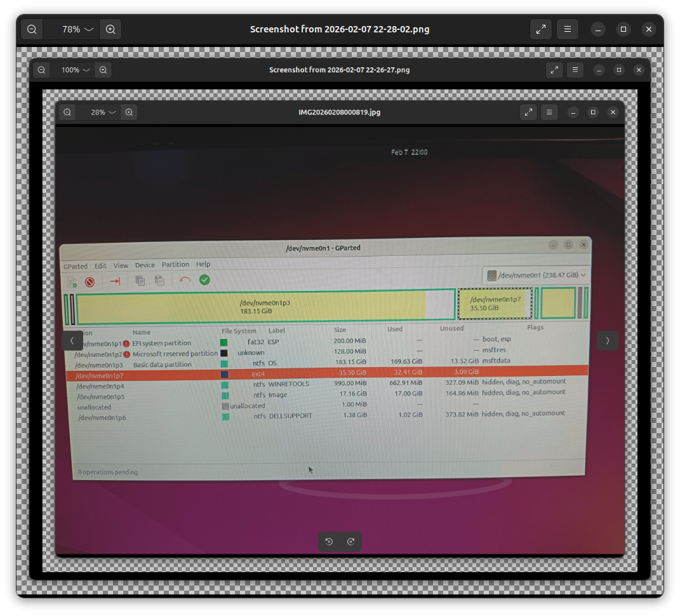
Task: Zoom out in the outermost 78% viewer
Action: 32,29
